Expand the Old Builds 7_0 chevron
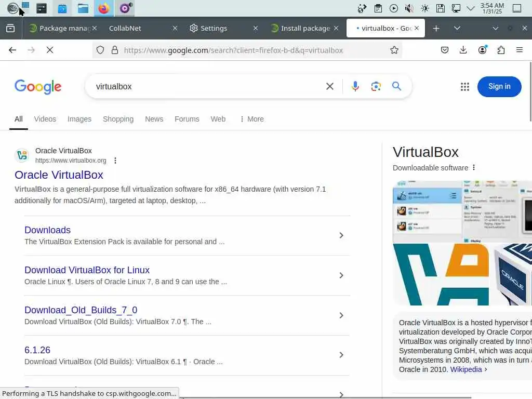Viewport: 532px width, 399px height. click(341, 315)
